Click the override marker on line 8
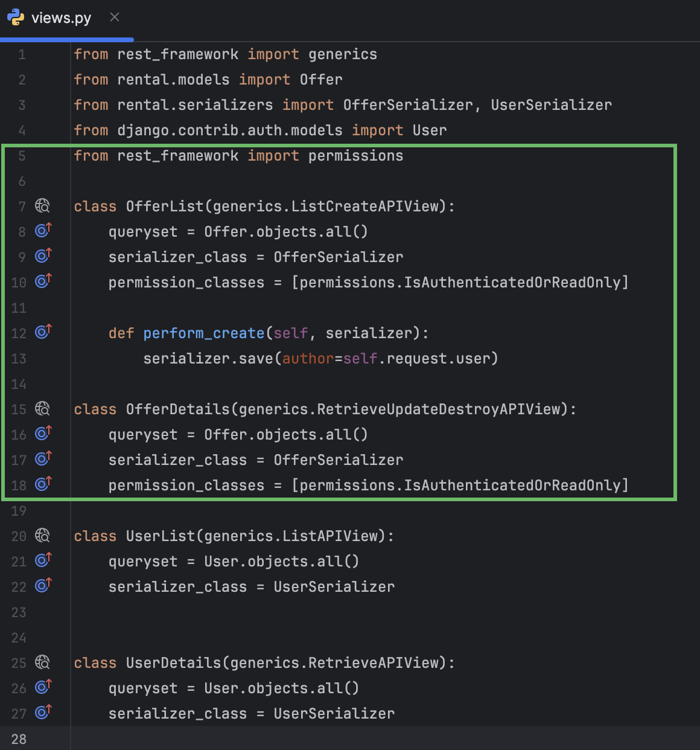 [43, 231]
